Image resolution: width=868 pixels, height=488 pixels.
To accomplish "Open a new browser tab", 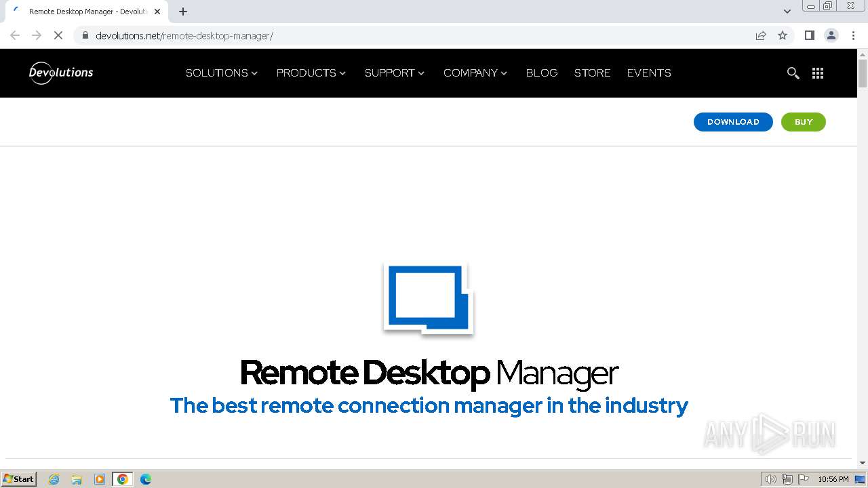I will tap(183, 12).
